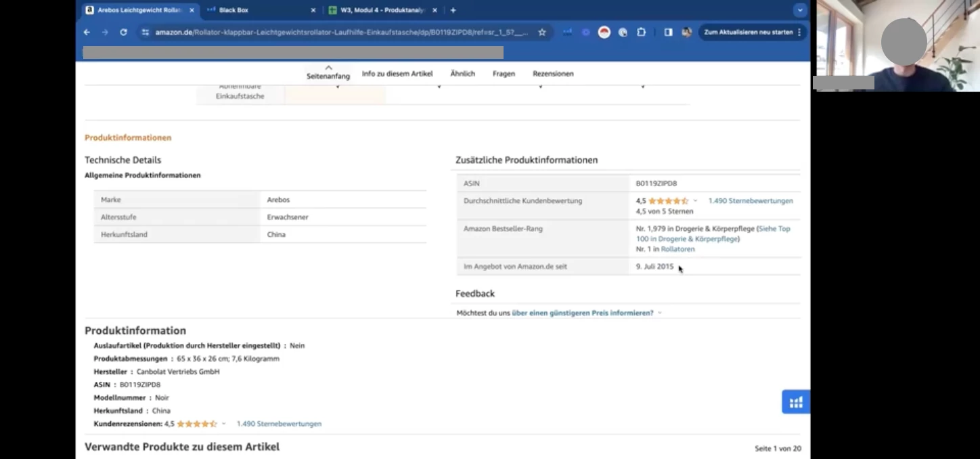Click the star rating beside Kundenrezensionen

(197, 424)
